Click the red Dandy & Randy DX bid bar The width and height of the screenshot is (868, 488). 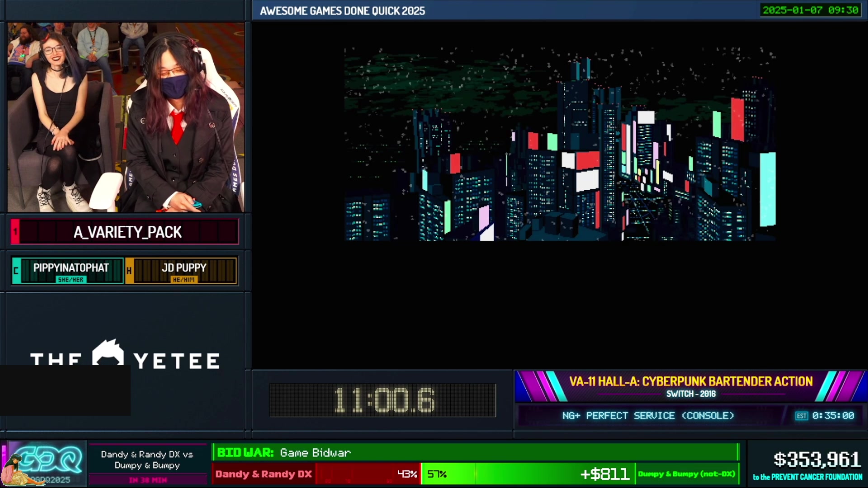click(x=316, y=474)
